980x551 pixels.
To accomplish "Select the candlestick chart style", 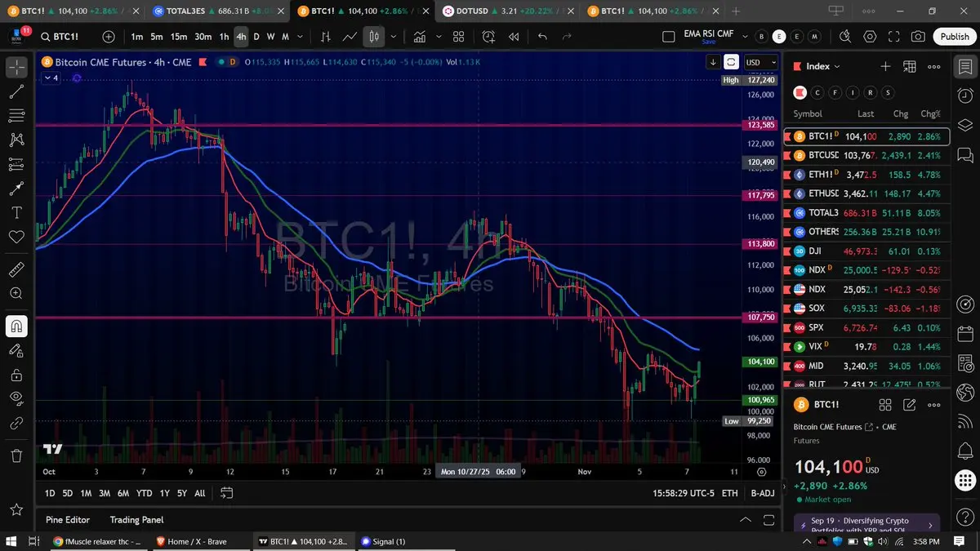I will (x=374, y=37).
